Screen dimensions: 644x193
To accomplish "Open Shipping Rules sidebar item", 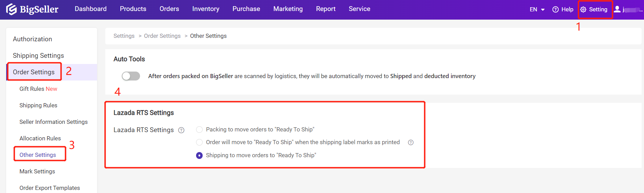I will 38,105.
